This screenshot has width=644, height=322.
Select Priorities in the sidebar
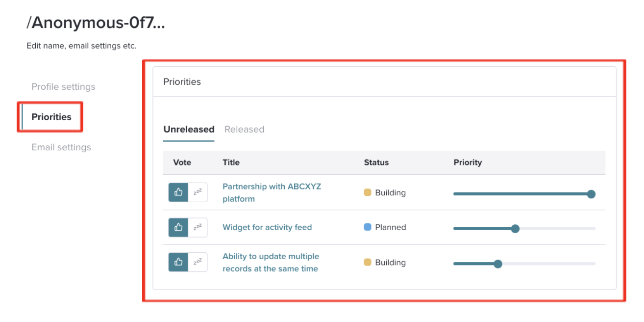[51, 117]
